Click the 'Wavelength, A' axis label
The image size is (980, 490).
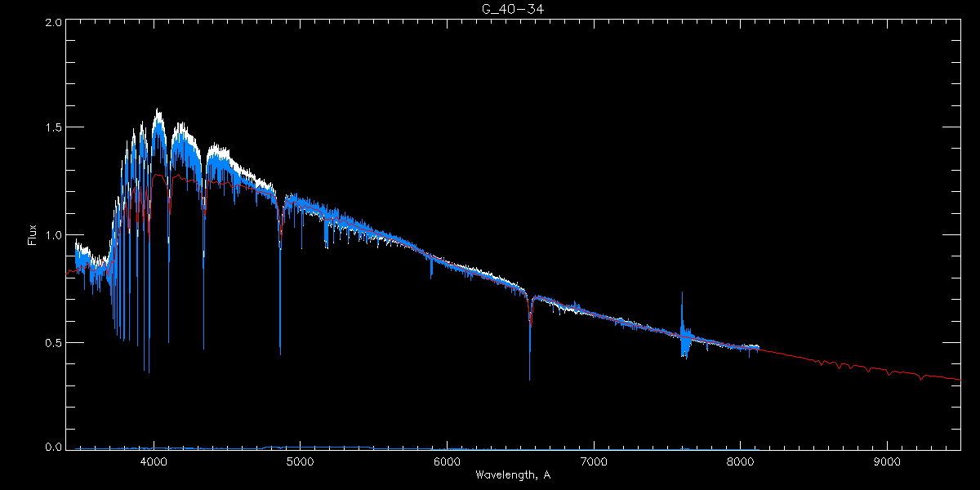tap(512, 474)
